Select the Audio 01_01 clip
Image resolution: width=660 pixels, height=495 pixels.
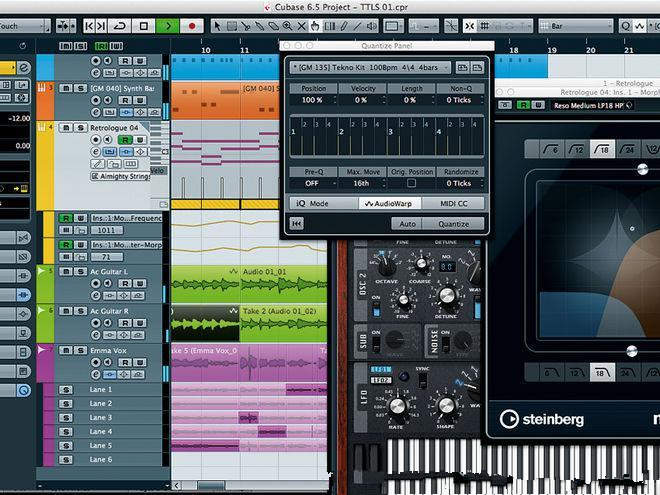point(283,284)
